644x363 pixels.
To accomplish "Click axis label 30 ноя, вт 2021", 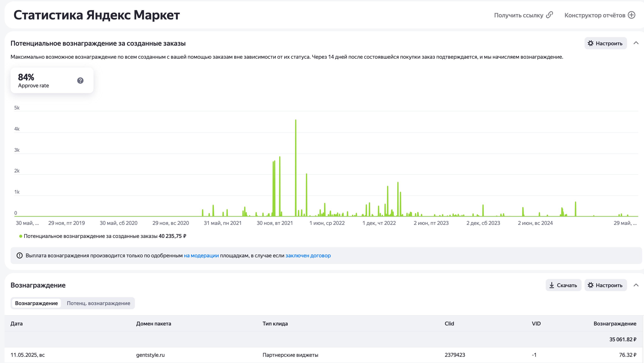I will coord(275,223).
